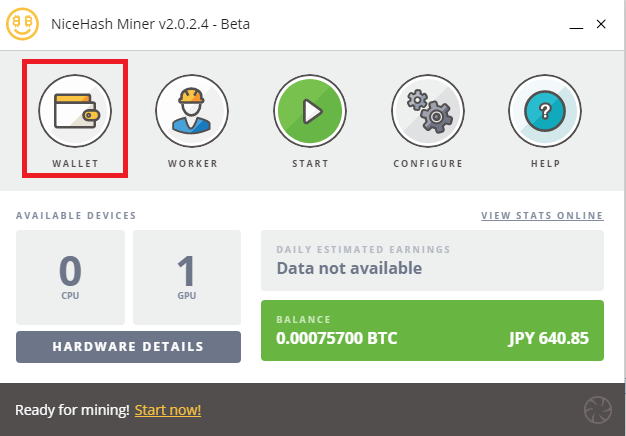Open the Configure gears icon
Image resolution: width=626 pixels, height=436 pixels.
click(x=428, y=111)
